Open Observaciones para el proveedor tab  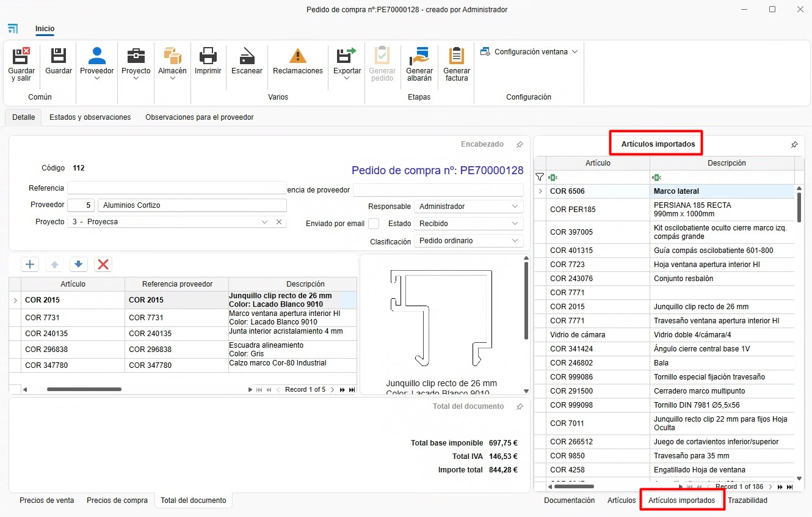[199, 117]
